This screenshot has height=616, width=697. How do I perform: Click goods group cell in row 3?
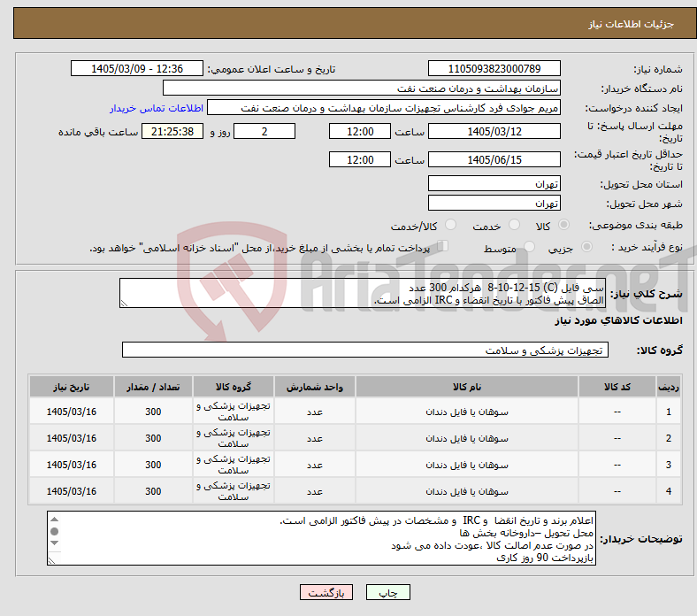coord(234,465)
